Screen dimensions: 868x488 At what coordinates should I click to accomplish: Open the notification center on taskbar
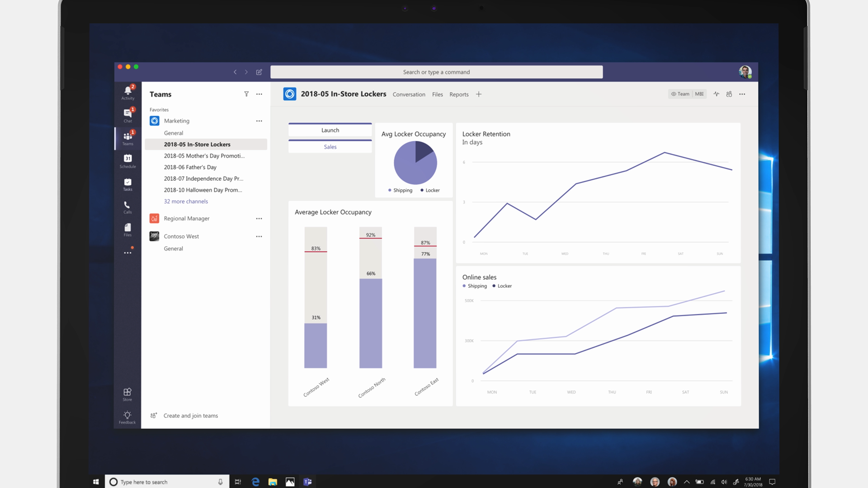coord(772,482)
